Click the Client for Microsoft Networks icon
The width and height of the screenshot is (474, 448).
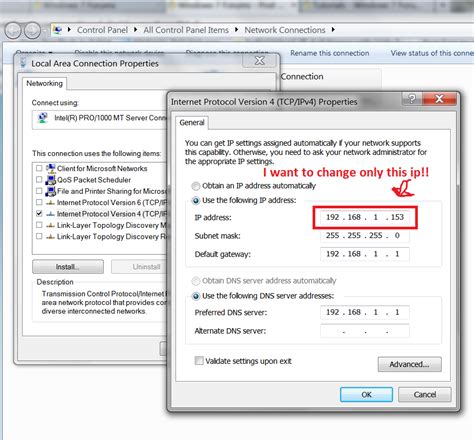pos(51,168)
